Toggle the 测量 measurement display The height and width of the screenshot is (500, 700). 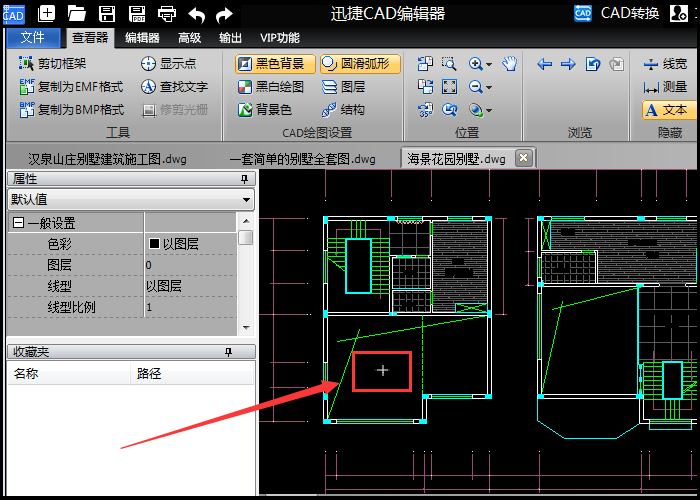tap(666, 87)
